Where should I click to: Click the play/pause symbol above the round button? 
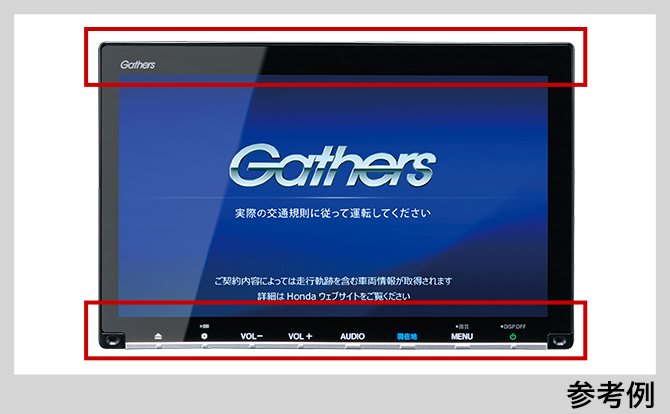click(205, 326)
